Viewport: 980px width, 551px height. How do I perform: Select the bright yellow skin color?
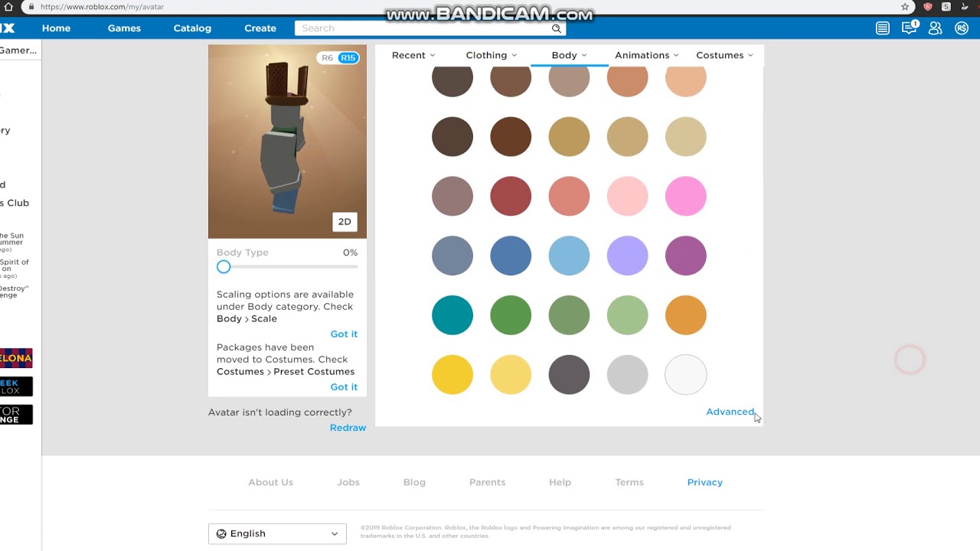click(452, 375)
